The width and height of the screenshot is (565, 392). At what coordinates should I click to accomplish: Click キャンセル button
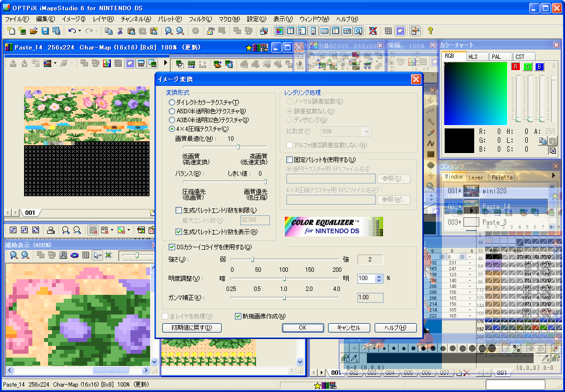coord(349,328)
